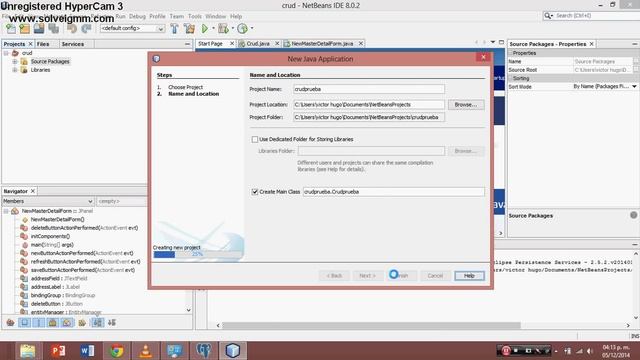Maximize the editor window area icon

[x=501, y=42]
